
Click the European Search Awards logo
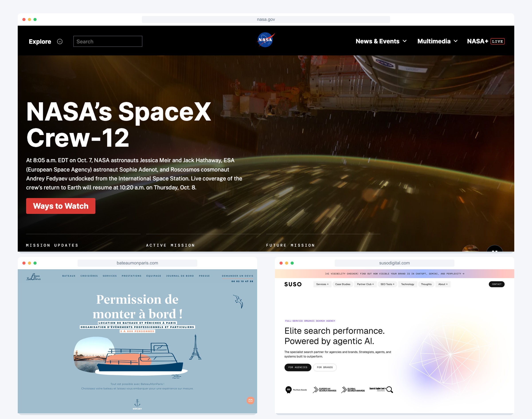pyautogui.click(x=325, y=390)
